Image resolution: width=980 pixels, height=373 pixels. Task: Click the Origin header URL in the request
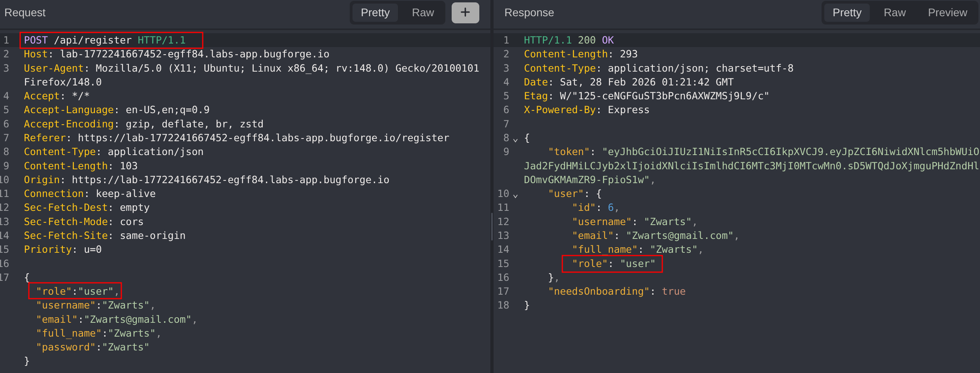pos(230,180)
